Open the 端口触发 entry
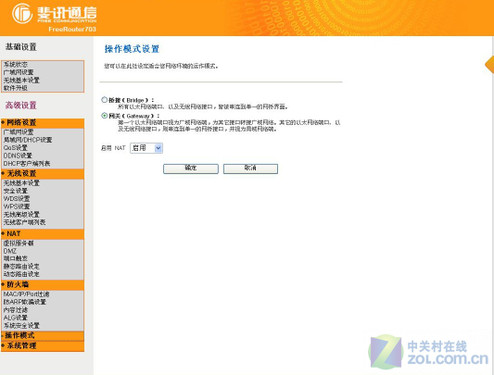The image size is (494, 375). pos(15,259)
